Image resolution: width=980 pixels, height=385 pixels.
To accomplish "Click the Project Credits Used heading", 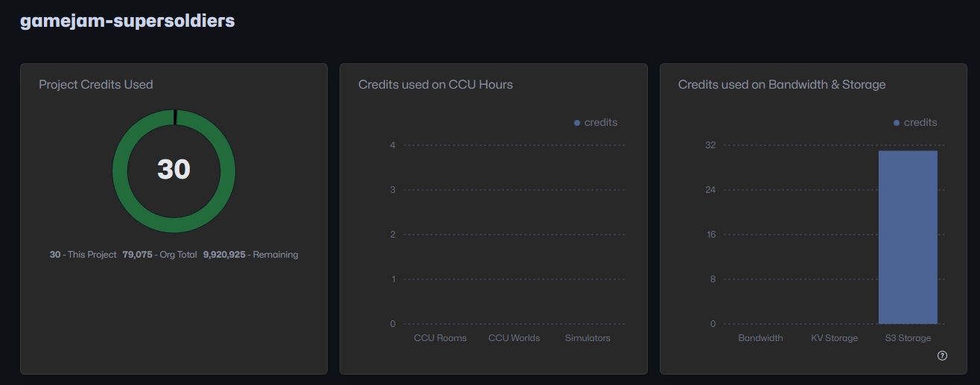I will point(96,85).
